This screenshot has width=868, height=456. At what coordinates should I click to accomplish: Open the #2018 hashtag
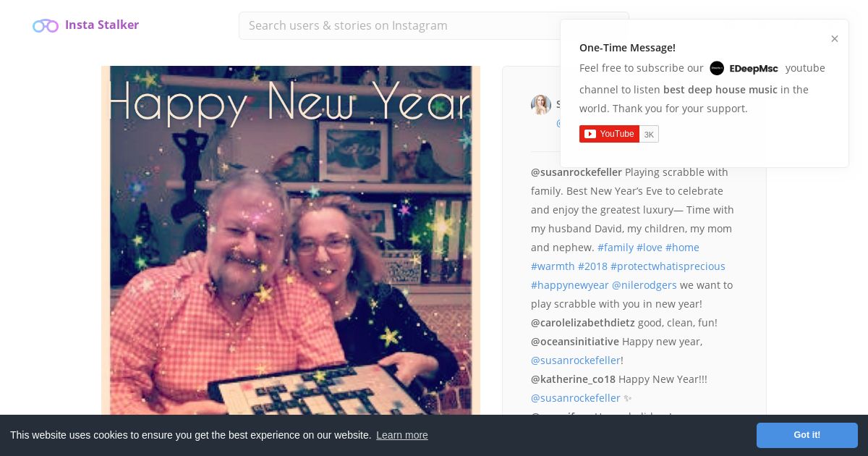pyautogui.click(x=592, y=266)
